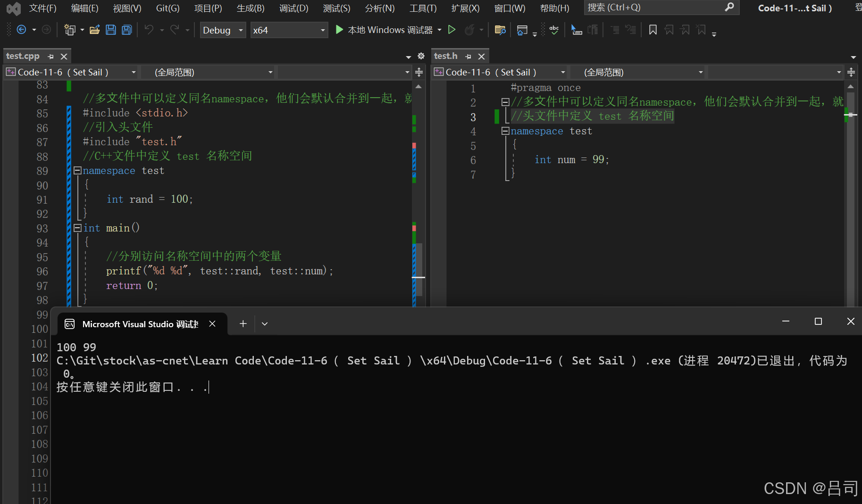Add a new terminal tab
Image resolution: width=862 pixels, height=504 pixels.
point(243,323)
